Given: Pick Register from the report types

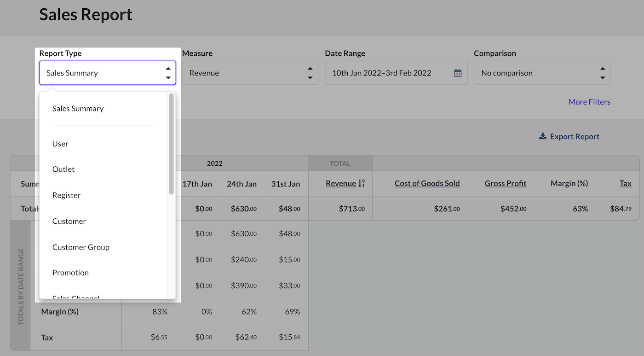Looking at the screenshot, I should (x=66, y=195).
